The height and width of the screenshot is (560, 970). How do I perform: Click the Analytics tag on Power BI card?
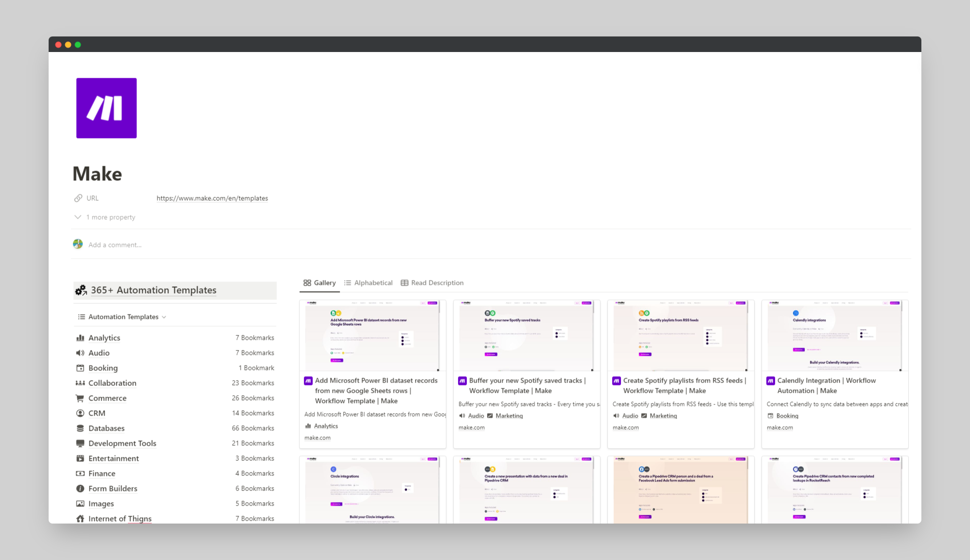[321, 426]
